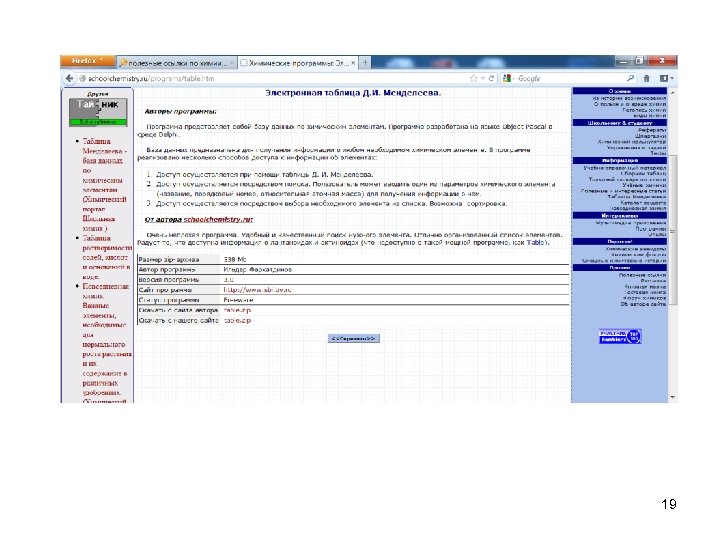Open 'Химический калькулятор' sidebar link

tap(631, 142)
